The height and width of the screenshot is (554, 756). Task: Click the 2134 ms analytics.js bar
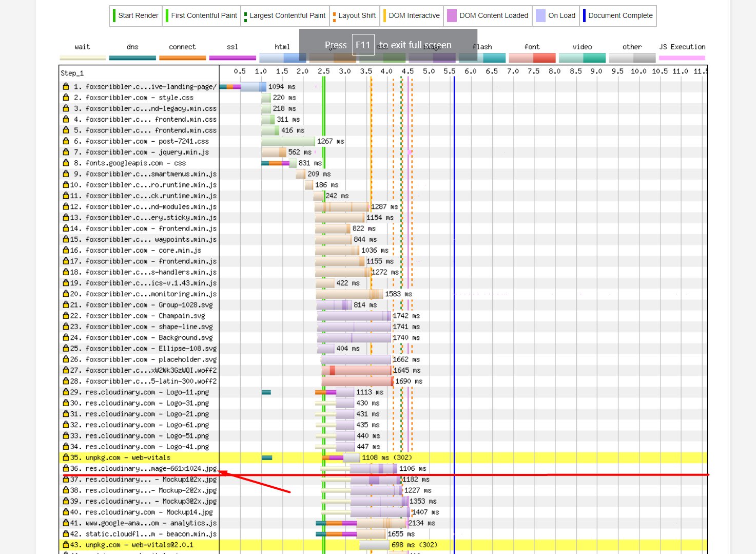click(362, 523)
